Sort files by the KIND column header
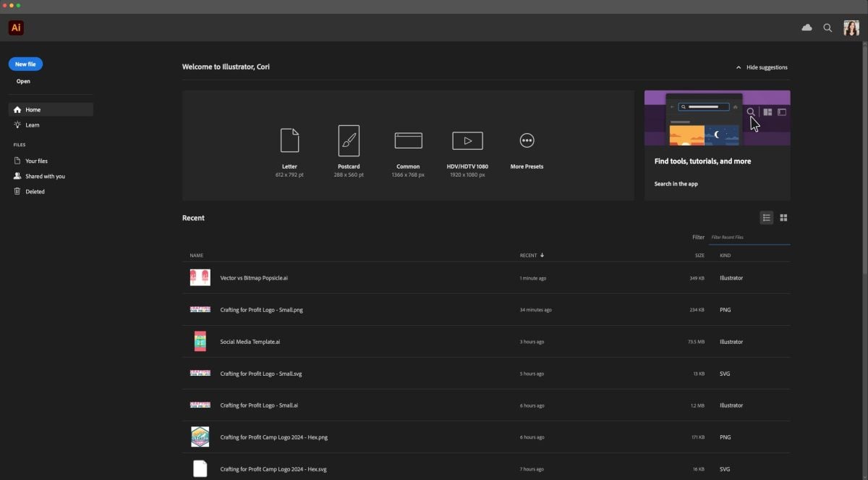This screenshot has height=480, width=868. 725,256
